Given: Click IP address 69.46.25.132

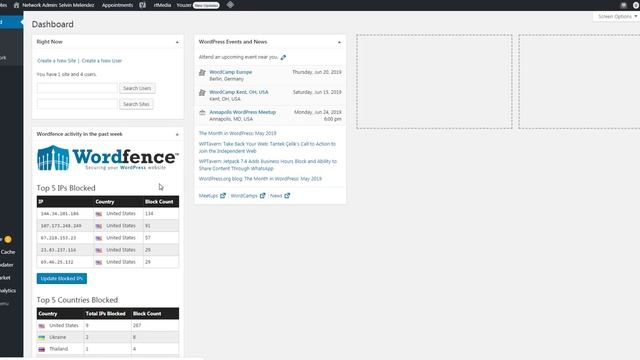Looking at the screenshot, I should tap(57, 262).
